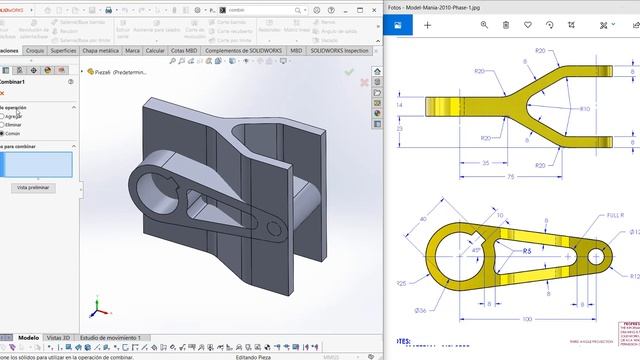Collapse the Tipo de operación section

(74, 107)
